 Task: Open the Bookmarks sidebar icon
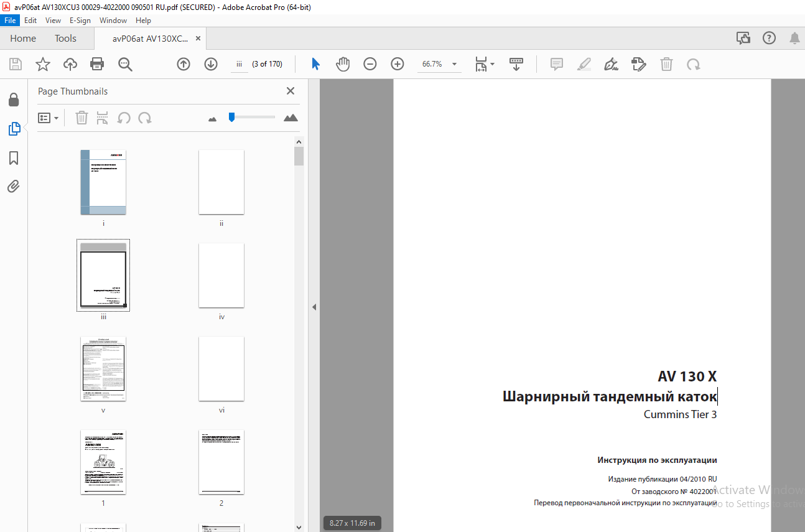coord(14,158)
